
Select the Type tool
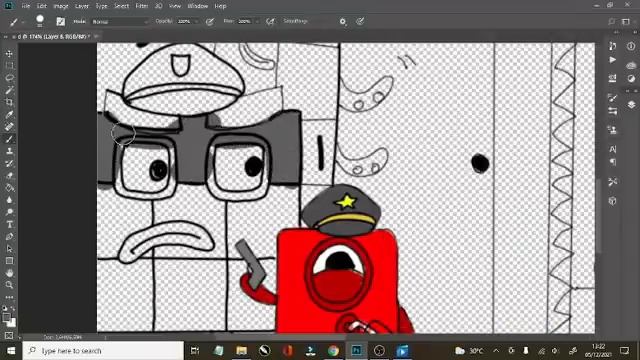click(x=9, y=224)
